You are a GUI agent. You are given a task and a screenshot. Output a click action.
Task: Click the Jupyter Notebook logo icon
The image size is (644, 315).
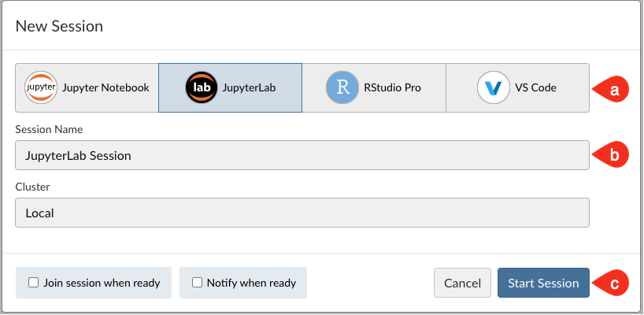coord(41,87)
